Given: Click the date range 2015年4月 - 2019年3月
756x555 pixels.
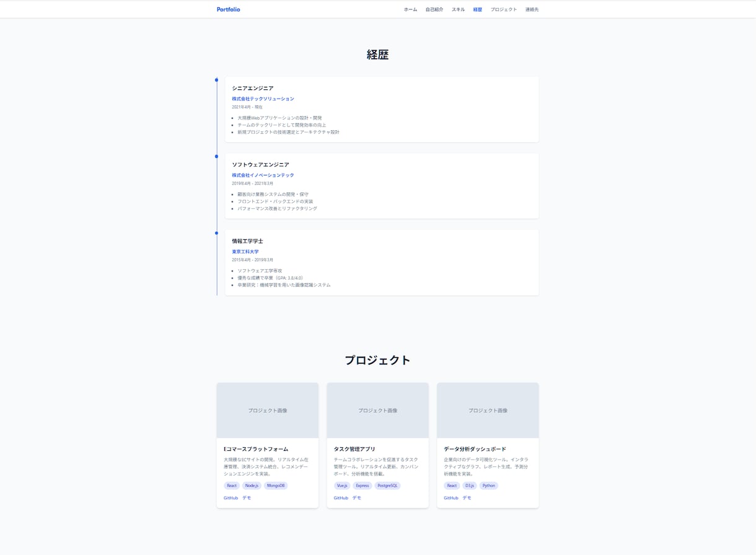Looking at the screenshot, I should coord(253,260).
